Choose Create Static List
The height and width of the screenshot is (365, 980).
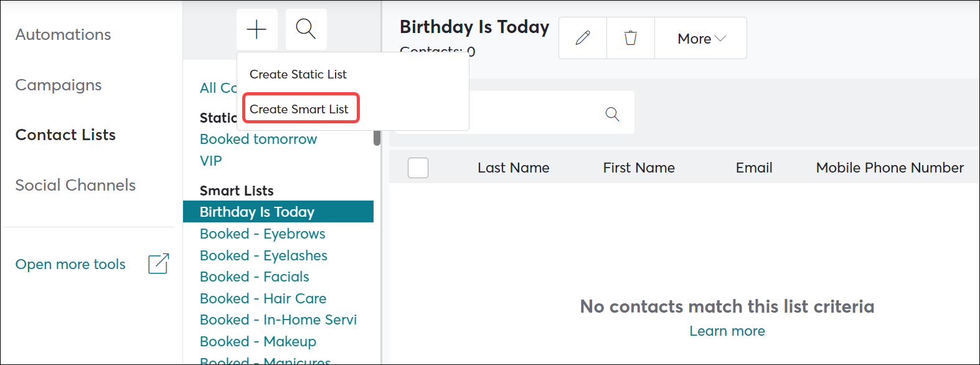pyautogui.click(x=298, y=74)
